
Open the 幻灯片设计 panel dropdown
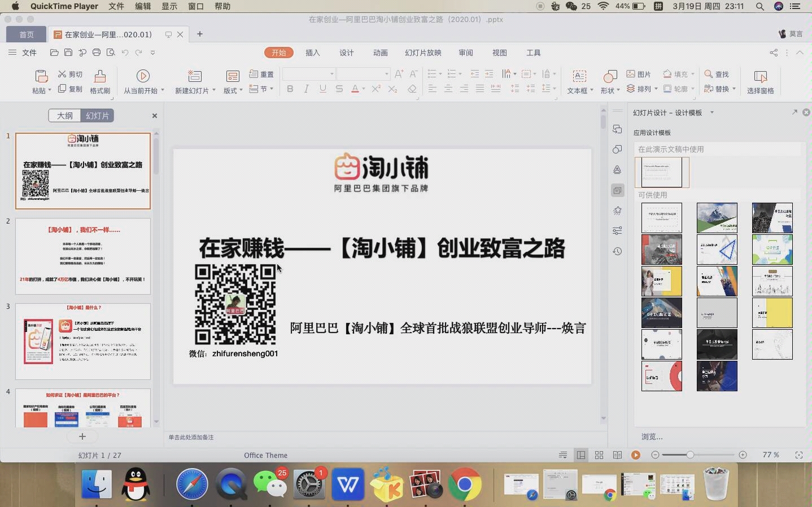pyautogui.click(x=712, y=112)
